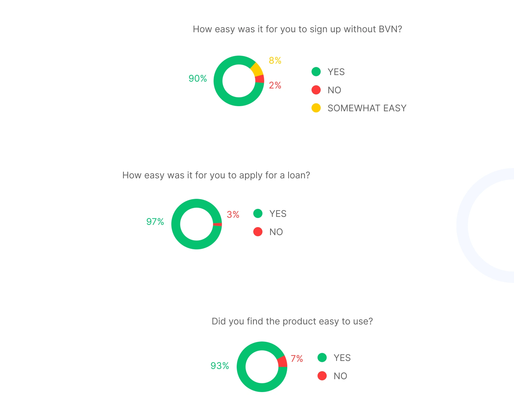This screenshot has height=420, width=514.
Task: Click the green YES legend dot in BVN chart
Action: [316, 72]
